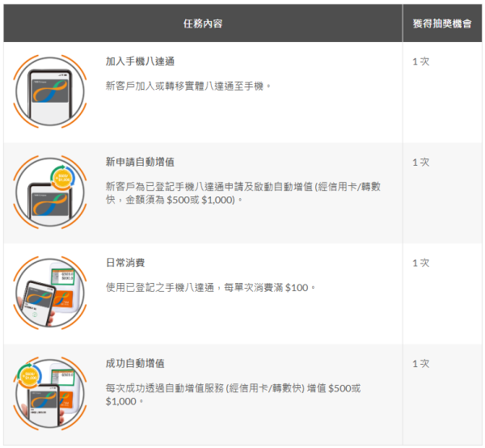Click the 加入手機八達通 task title
Screen dimensions: 485x448
[140, 61]
